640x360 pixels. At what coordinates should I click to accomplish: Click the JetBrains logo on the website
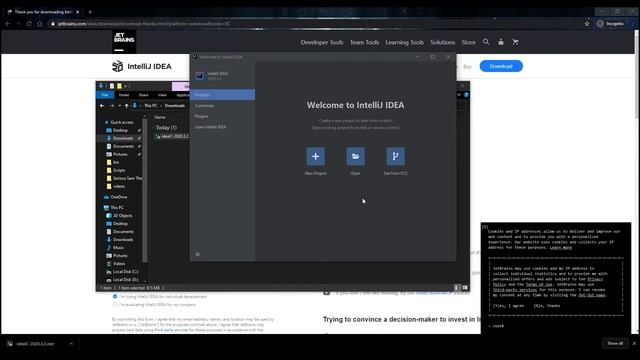tap(124, 41)
